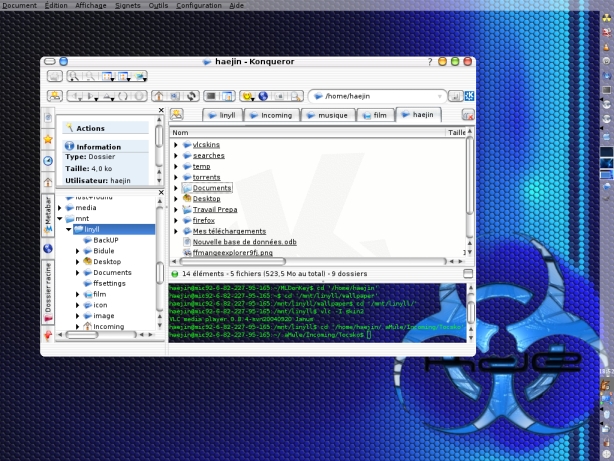The width and height of the screenshot is (614, 461).
Task: Open the firefox folder link
Action: [x=204, y=220]
